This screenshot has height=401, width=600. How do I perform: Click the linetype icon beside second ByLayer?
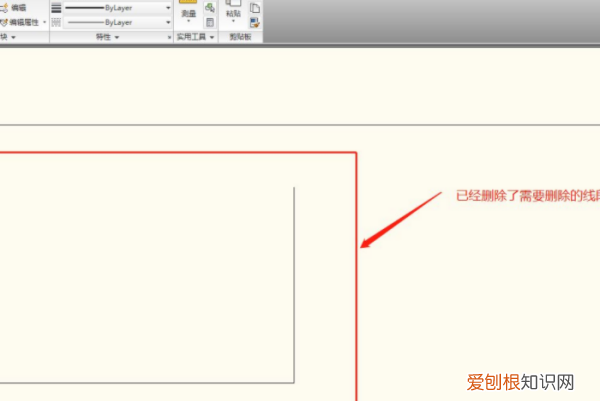[56, 21]
